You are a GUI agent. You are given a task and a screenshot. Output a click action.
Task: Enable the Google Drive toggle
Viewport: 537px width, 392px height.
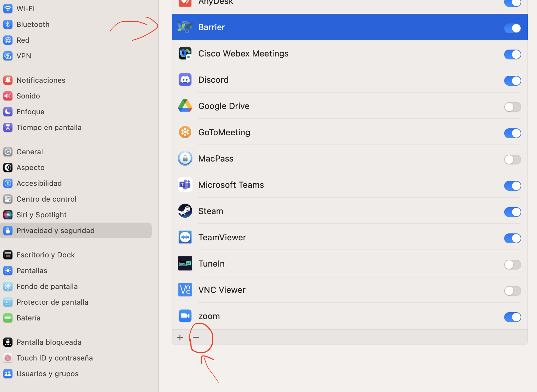point(513,107)
